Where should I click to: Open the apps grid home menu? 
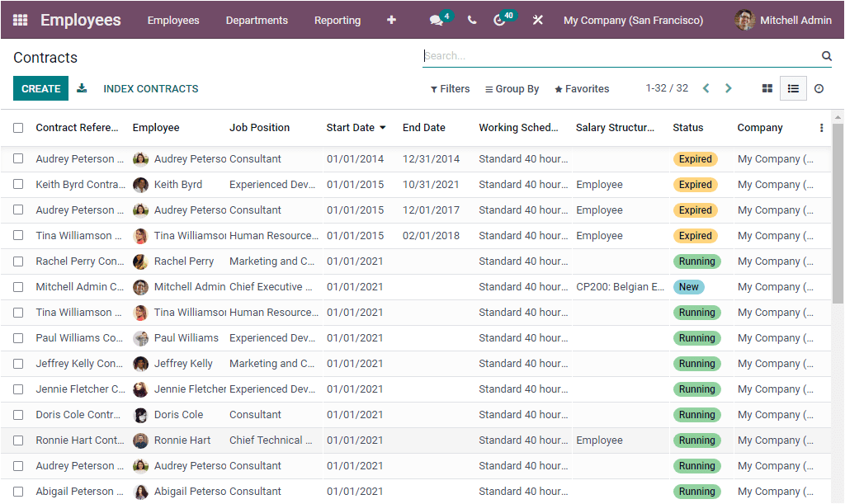pos(20,20)
